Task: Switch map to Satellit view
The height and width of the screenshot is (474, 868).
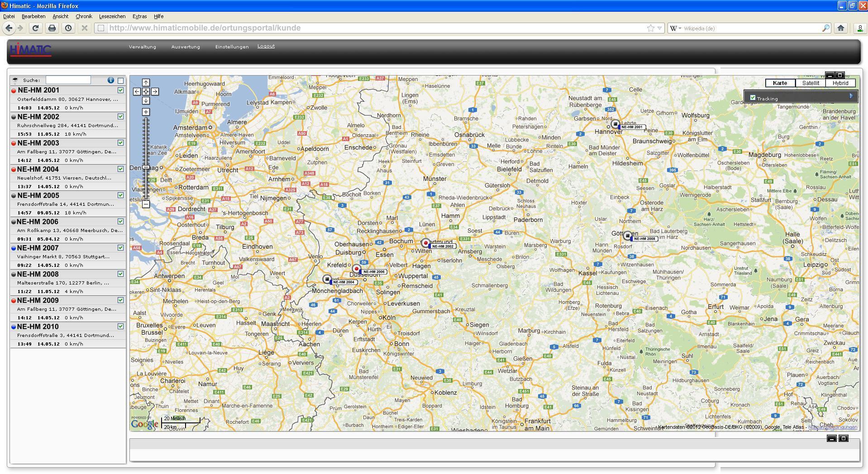Action: pos(810,83)
